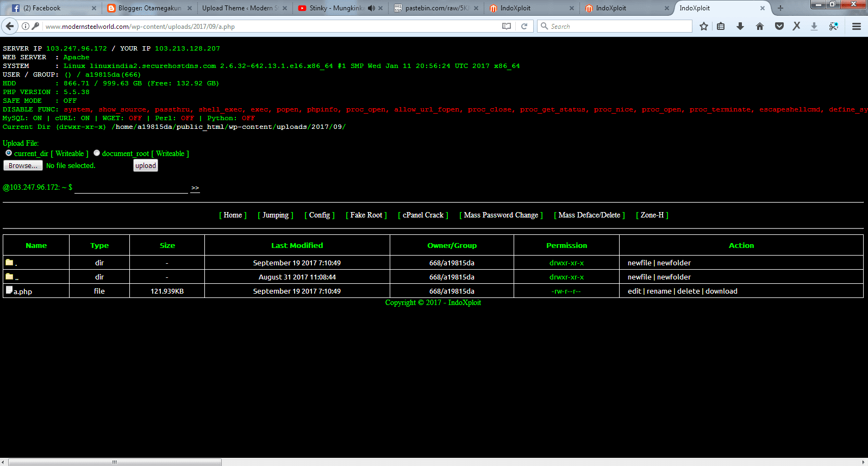The width and height of the screenshot is (868, 466).
Task: Open the Pocket icon in toolbar
Action: (x=779, y=26)
